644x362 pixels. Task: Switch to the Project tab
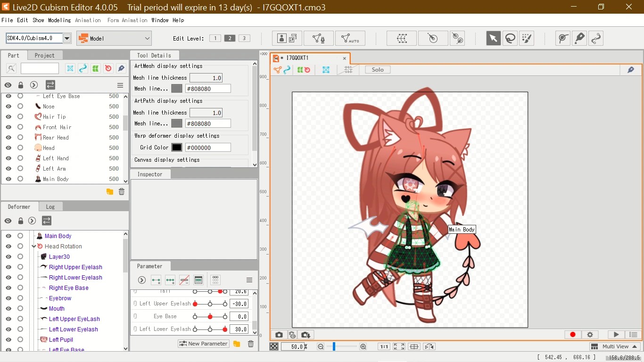(45, 55)
